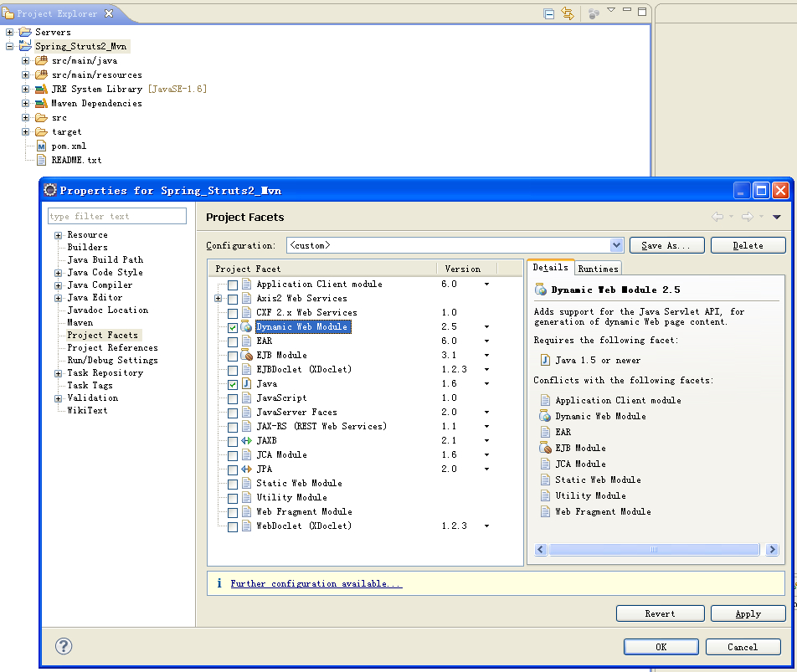Toggle Link with Editor icon
Viewport: 797px width, 672px height.
568,13
